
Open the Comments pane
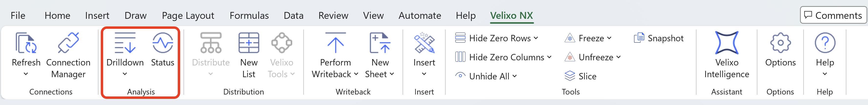(x=833, y=15)
